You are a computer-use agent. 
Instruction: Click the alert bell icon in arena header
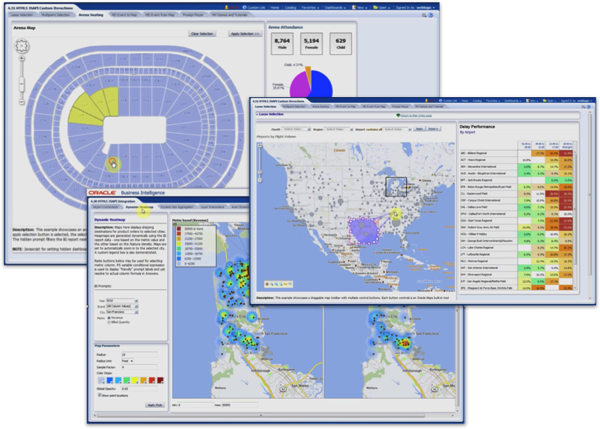click(227, 7)
